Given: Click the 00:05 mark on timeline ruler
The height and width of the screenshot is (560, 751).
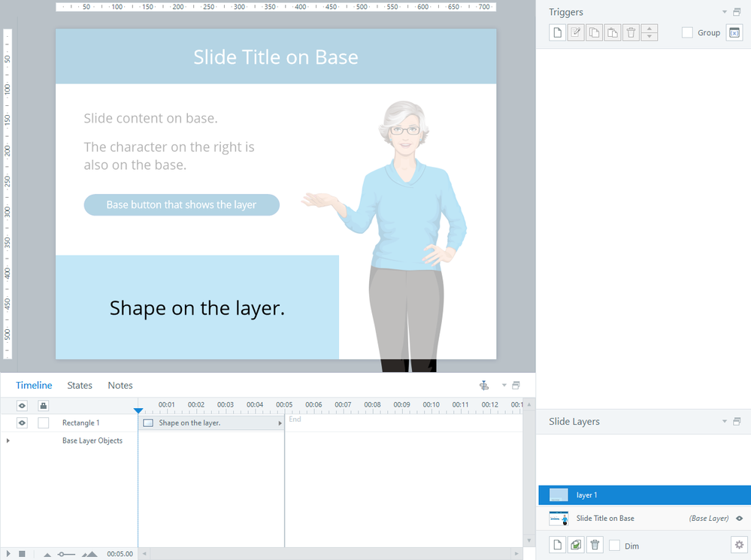Looking at the screenshot, I should (284, 405).
